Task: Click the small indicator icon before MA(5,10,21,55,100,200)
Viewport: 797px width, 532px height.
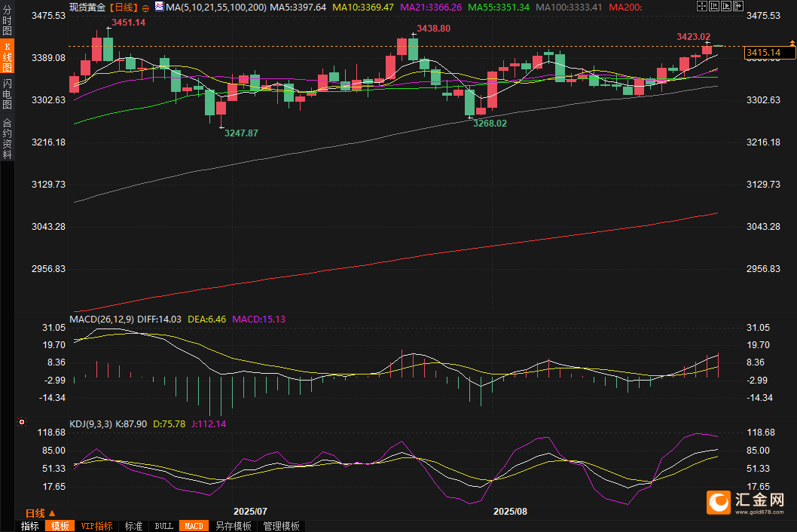Action: click(158, 7)
